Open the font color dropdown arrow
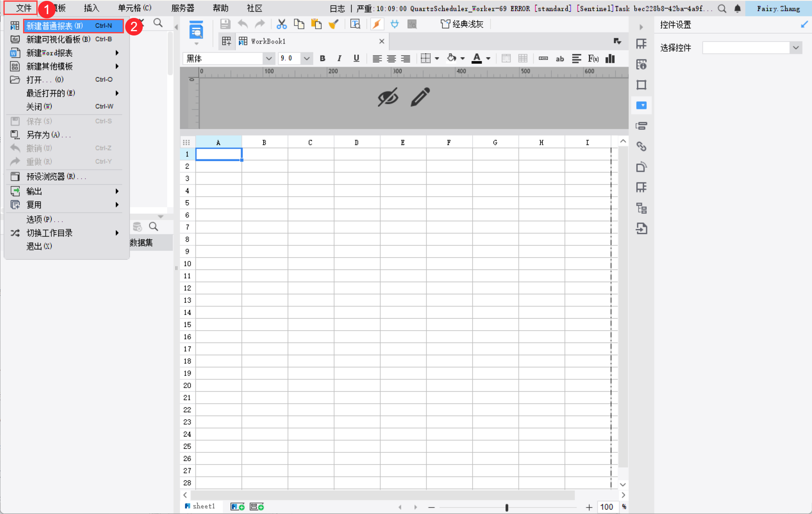Viewport: 812px width, 514px height. 488,59
